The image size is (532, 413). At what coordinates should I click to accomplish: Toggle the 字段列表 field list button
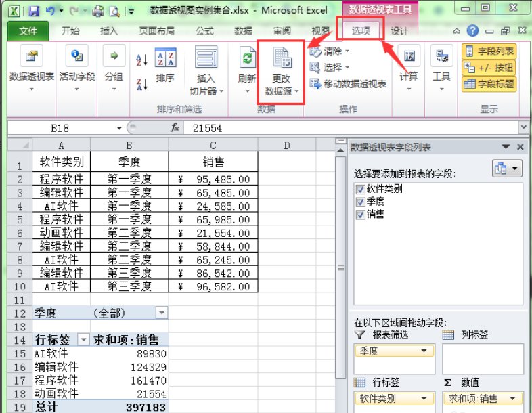click(489, 51)
